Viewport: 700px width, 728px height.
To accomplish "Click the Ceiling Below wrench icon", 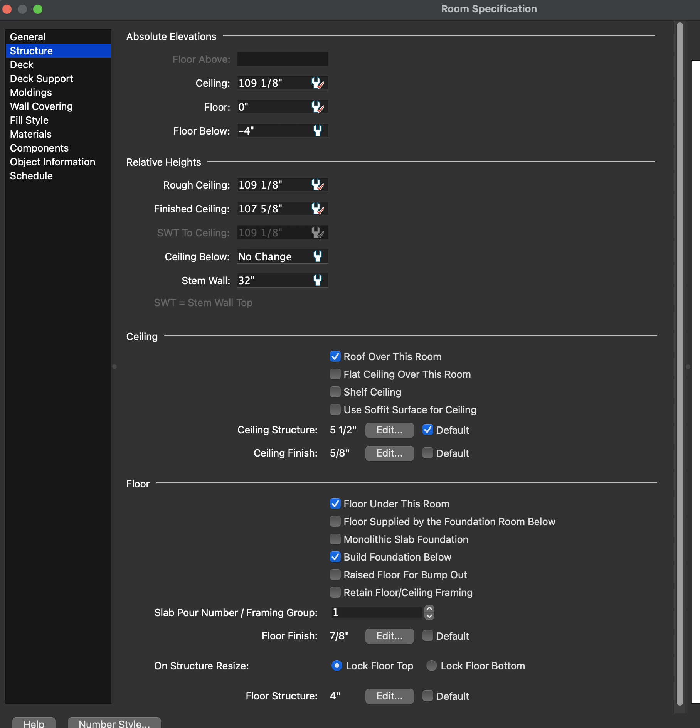I will (x=317, y=256).
